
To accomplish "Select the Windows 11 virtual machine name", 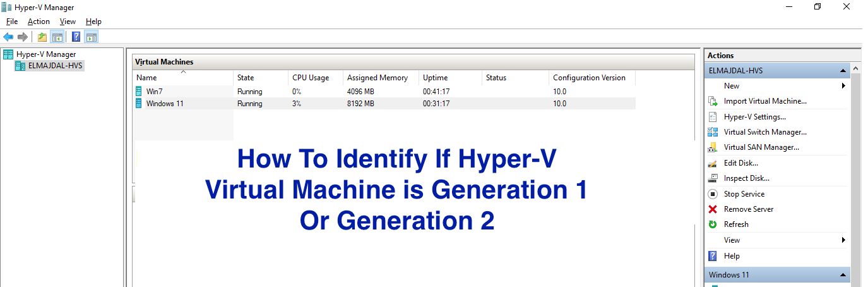I will pos(165,104).
